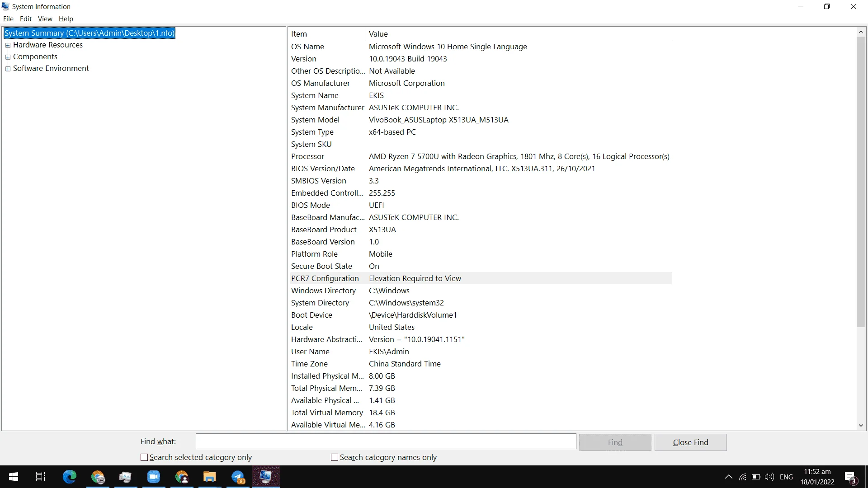Click the System Information taskbar icon
The height and width of the screenshot is (488, 868).
[x=266, y=477]
